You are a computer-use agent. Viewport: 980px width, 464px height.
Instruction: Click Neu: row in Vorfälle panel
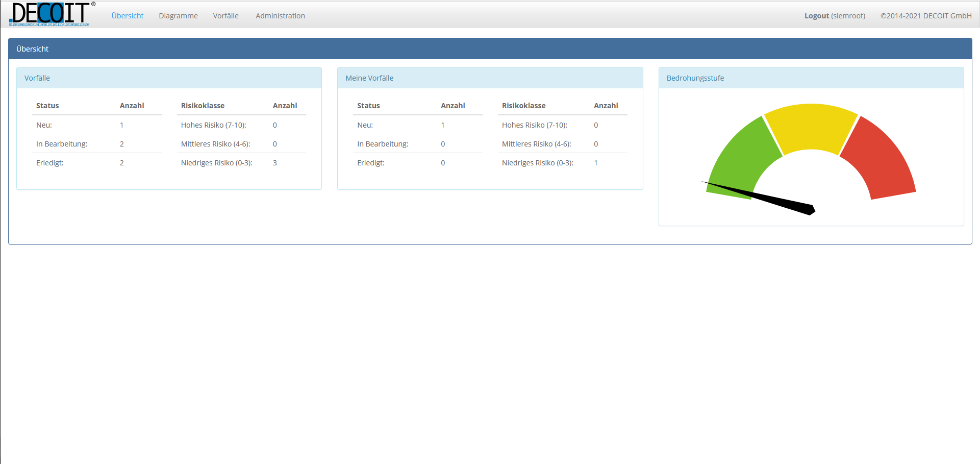97,125
